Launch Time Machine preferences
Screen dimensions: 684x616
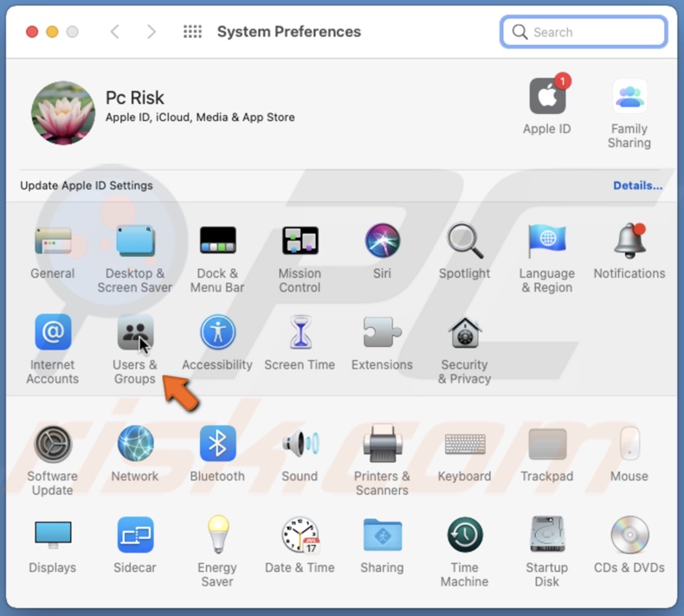click(x=465, y=536)
